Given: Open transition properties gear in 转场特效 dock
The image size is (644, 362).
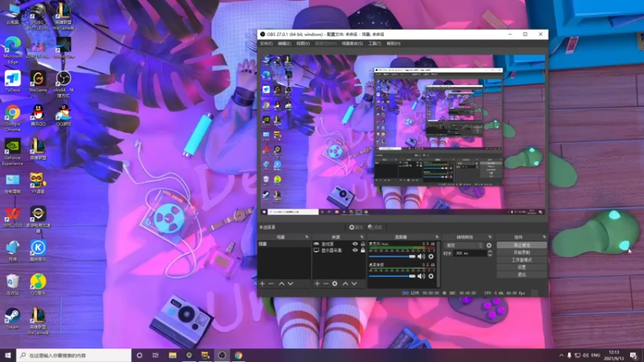Looking at the screenshot, I should click(x=489, y=245).
